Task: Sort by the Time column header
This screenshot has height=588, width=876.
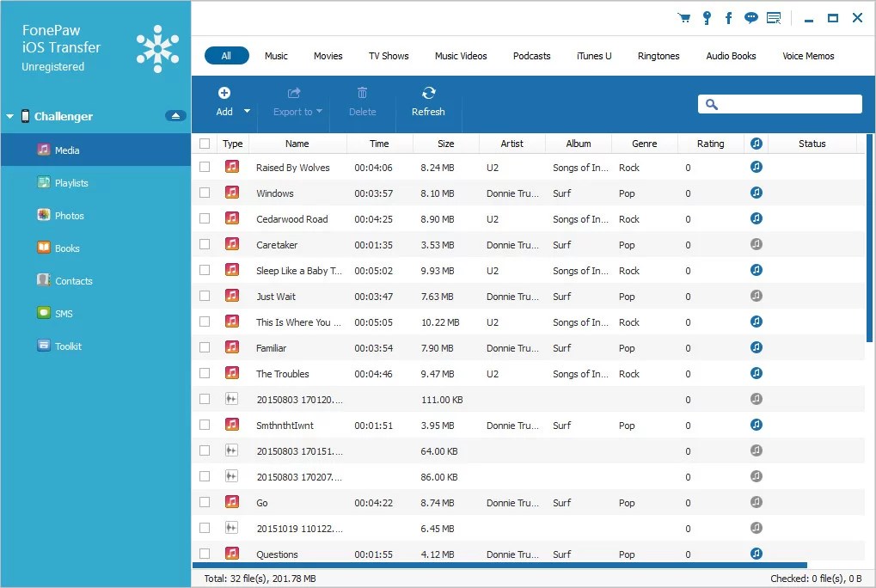Action: (x=379, y=144)
